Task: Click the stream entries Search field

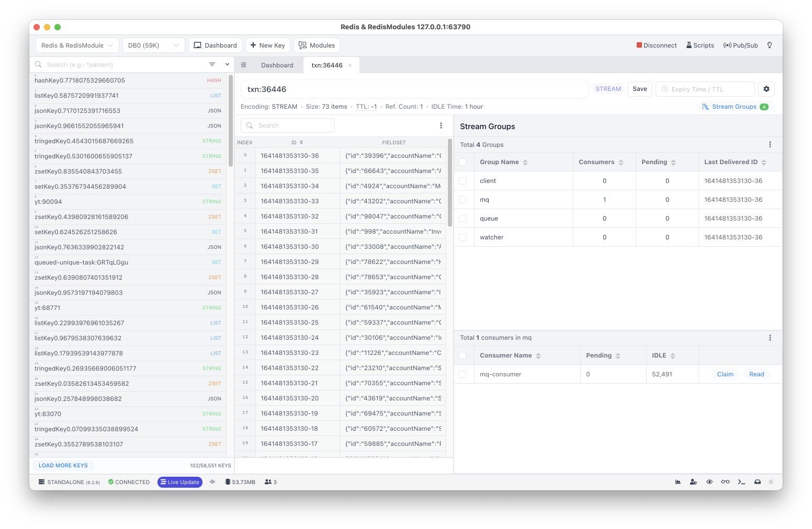Action: [287, 125]
